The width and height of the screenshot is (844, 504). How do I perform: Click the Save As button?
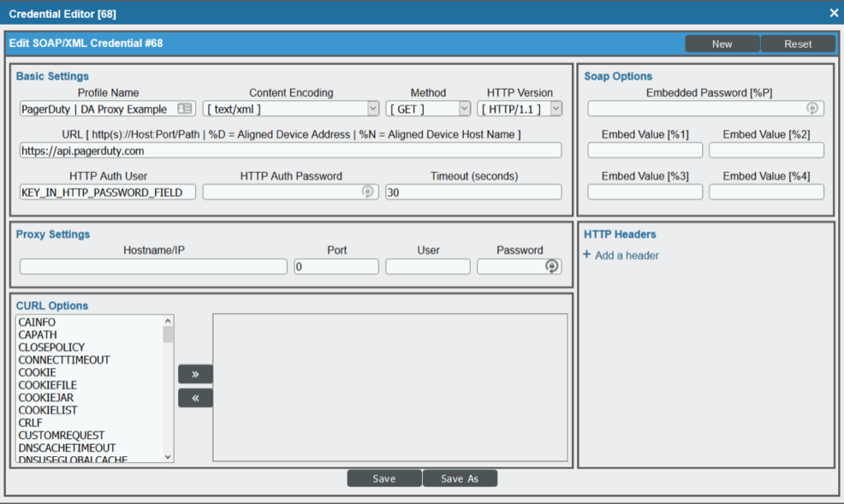[460, 478]
